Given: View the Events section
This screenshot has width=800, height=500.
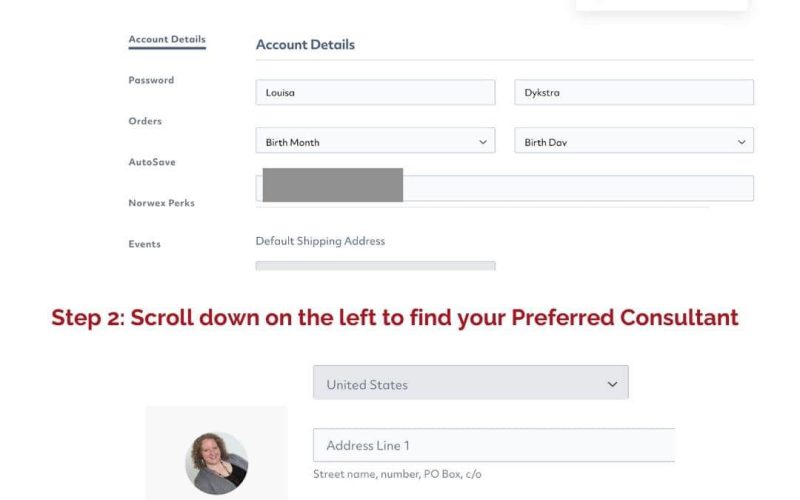Looking at the screenshot, I should 144,244.
